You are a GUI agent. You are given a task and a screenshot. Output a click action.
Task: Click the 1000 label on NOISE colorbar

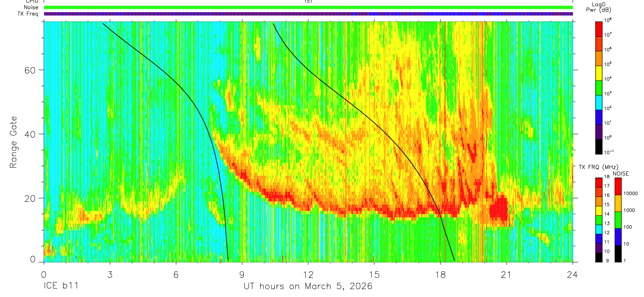[629, 210]
